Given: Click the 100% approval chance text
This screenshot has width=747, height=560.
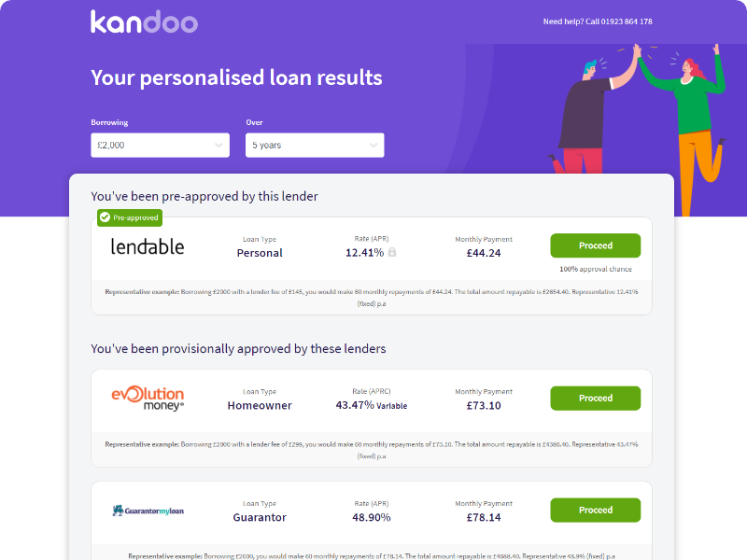Looking at the screenshot, I should [595, 270].
